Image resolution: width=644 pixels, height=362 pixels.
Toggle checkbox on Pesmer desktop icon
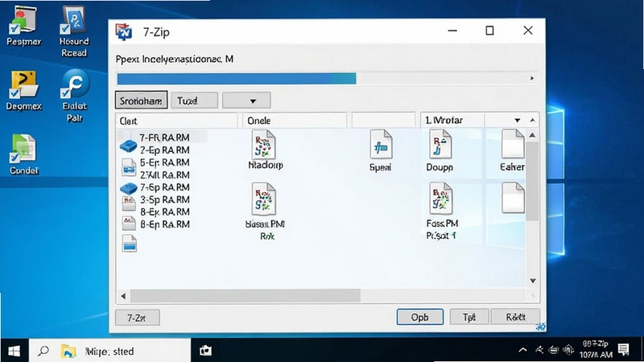[x=14, y=29]
